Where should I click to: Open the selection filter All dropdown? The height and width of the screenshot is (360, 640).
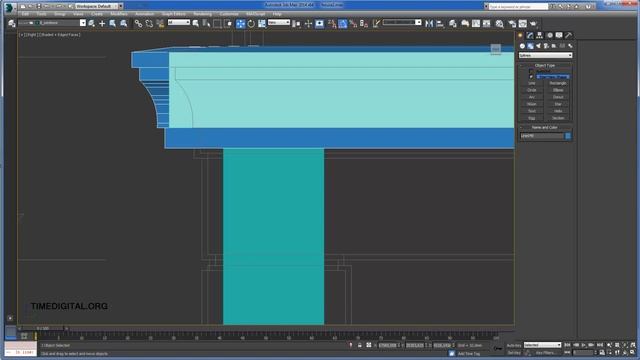tap(179, 22)
